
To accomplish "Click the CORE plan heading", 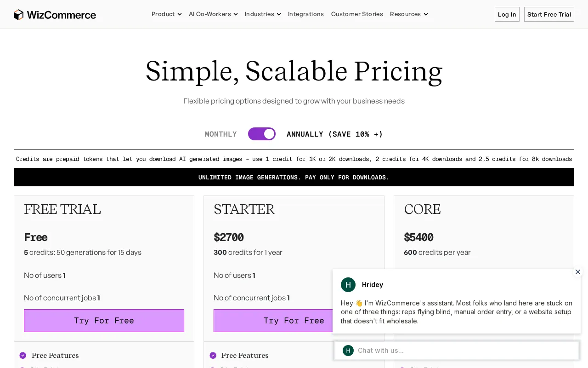I will click(422, 209).
